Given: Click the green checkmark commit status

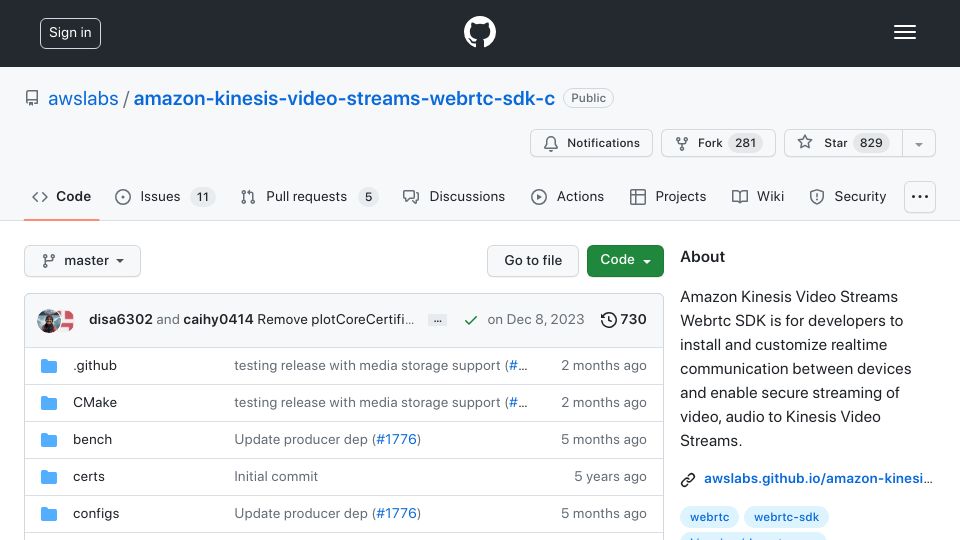Looking at the screenshot, I should (470, 320).
